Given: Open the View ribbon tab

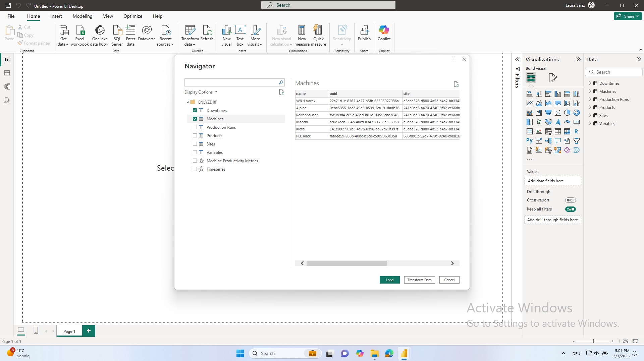Looking at the screenshot, I should coord(108,16).
